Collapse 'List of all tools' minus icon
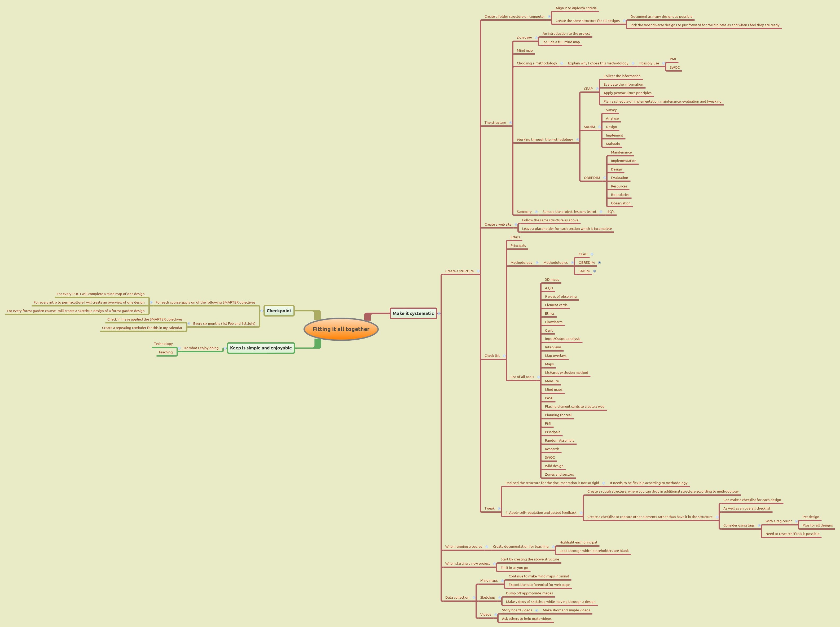 (x=538, y=377)
